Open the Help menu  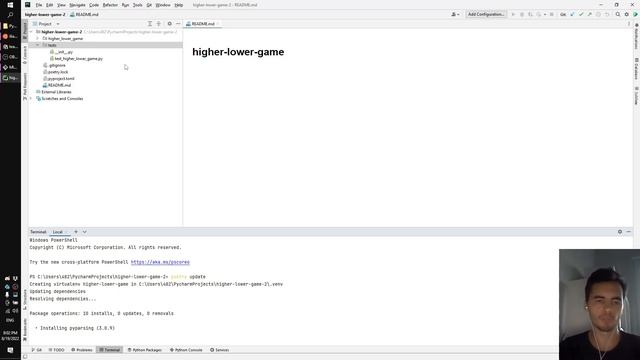179,5
